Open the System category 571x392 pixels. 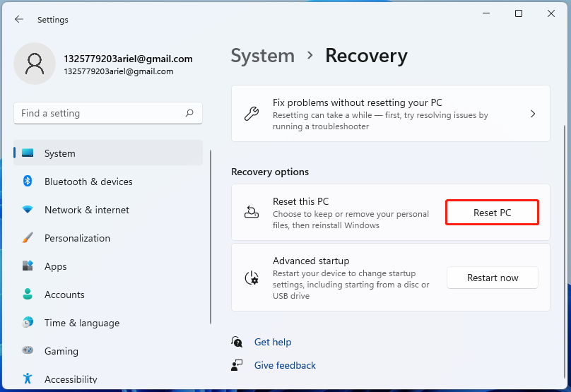click(x=108, y=153)
